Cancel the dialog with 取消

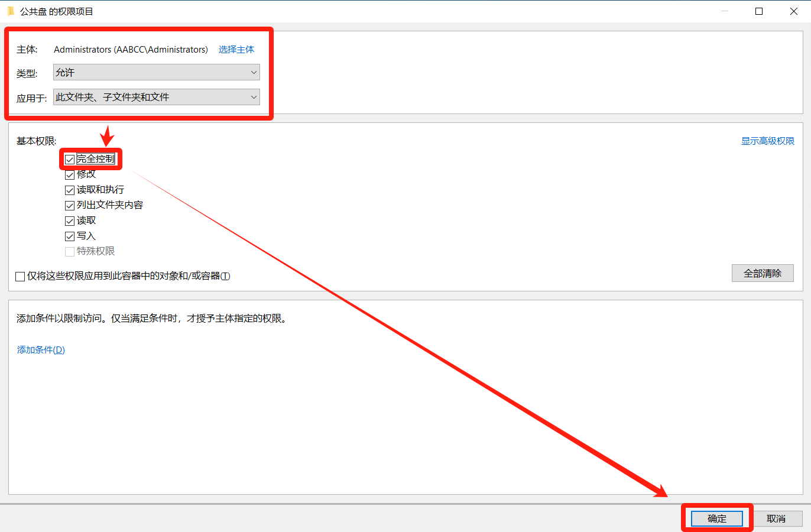(x=776, y=518)
